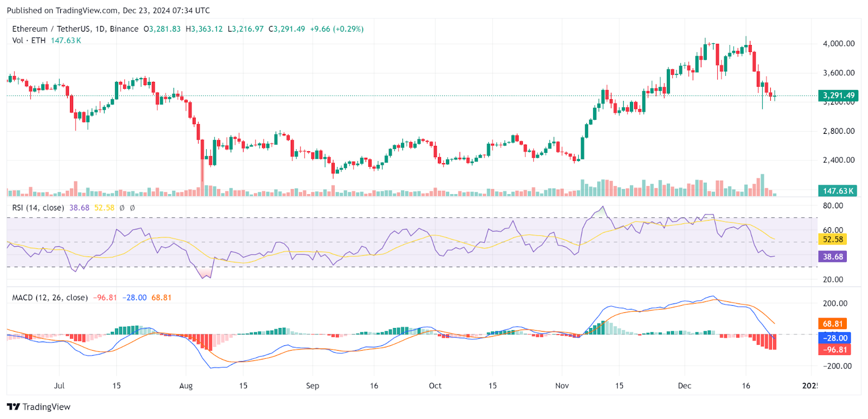Click the "60.00" RSI axis label
Viewport: 868px width, 419px height.
pos(833,230)
